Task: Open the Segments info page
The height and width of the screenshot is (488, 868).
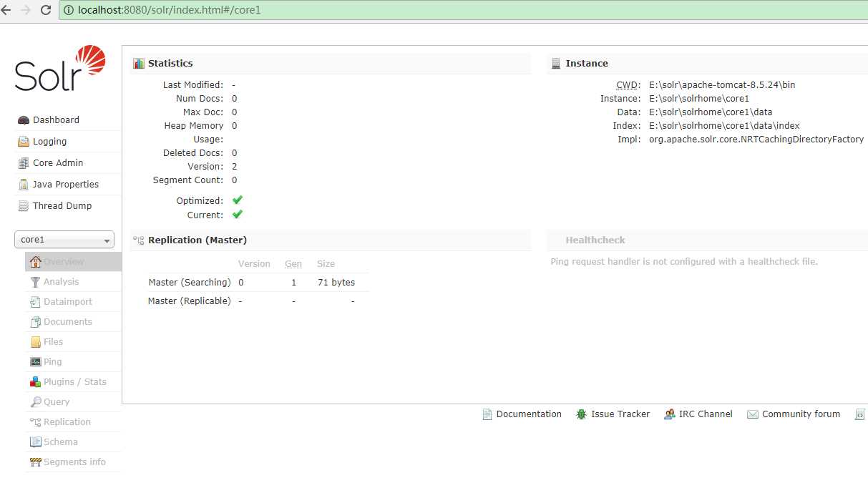Action: 73,462
